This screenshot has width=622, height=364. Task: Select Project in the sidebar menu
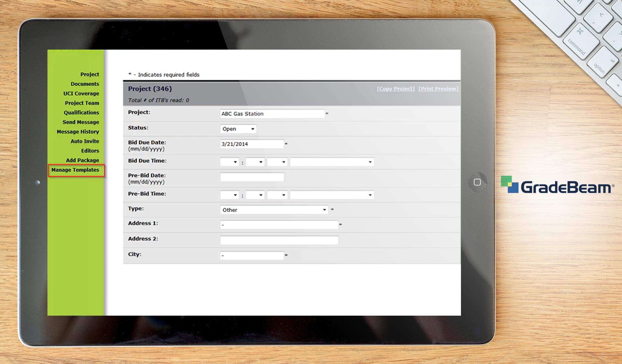coord(90,74)
